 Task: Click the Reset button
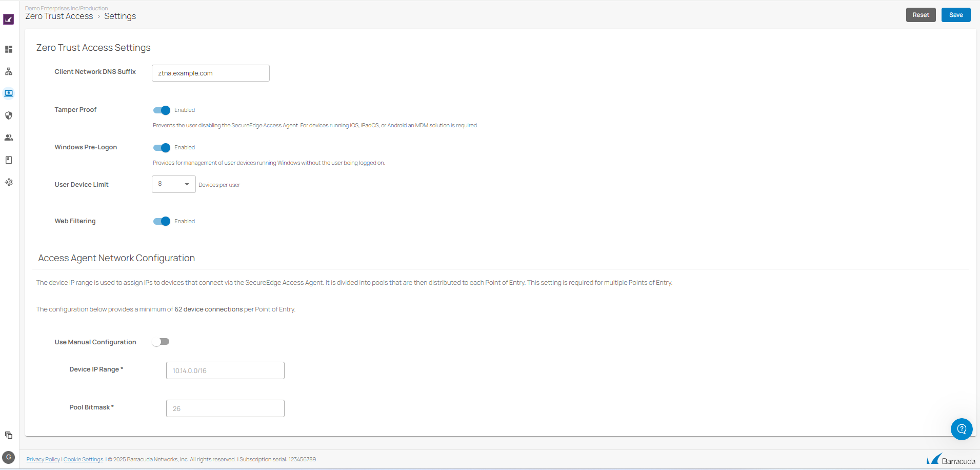[921, 15]
